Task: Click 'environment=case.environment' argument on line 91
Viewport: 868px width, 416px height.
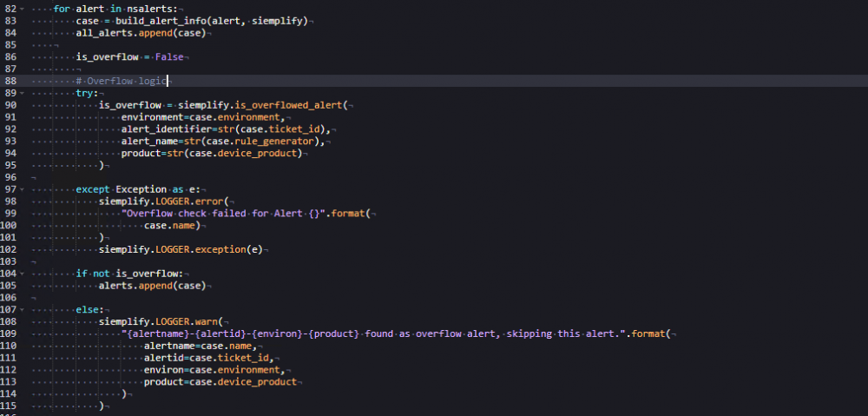Action: (x=201, y=116)
